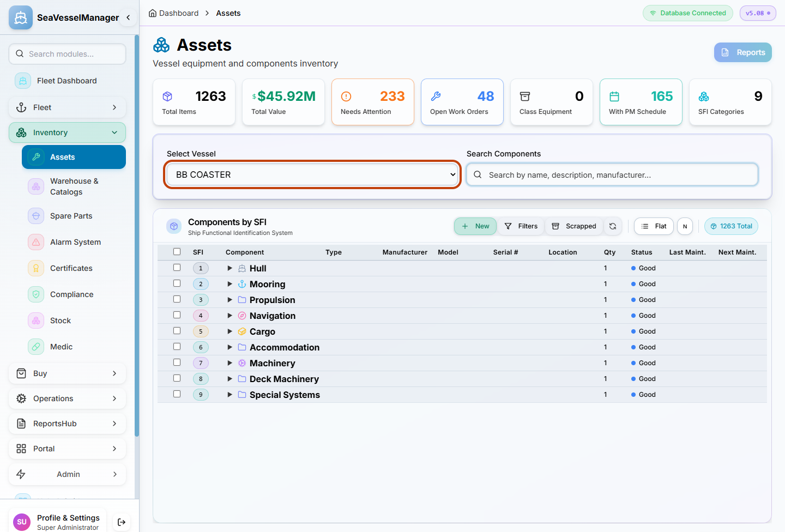Image resolution: width=785 pixels, height=532 pixels.
Task: Click the Fleet Dashboard icon in sidebar
Action: [x=23, y=81]
